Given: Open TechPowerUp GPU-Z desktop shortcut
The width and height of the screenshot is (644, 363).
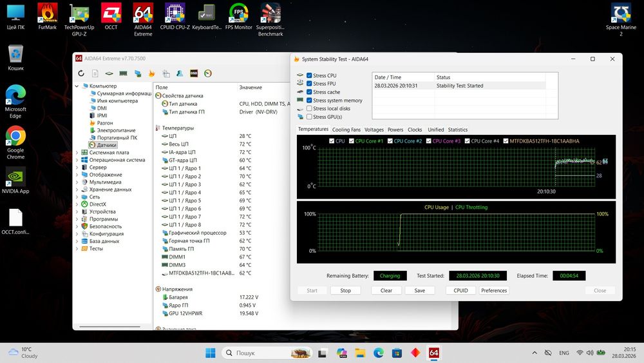Looking at the screenshot, I should click(x=79, y=19).
